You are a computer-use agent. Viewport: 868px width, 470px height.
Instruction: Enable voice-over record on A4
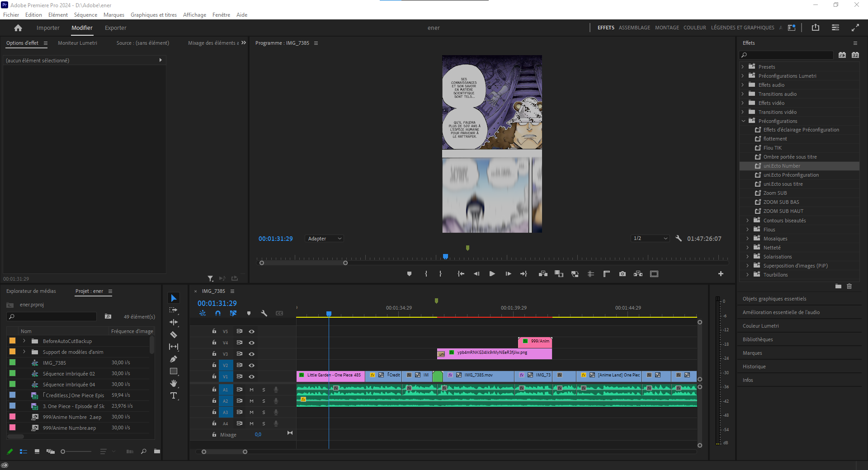276,423
